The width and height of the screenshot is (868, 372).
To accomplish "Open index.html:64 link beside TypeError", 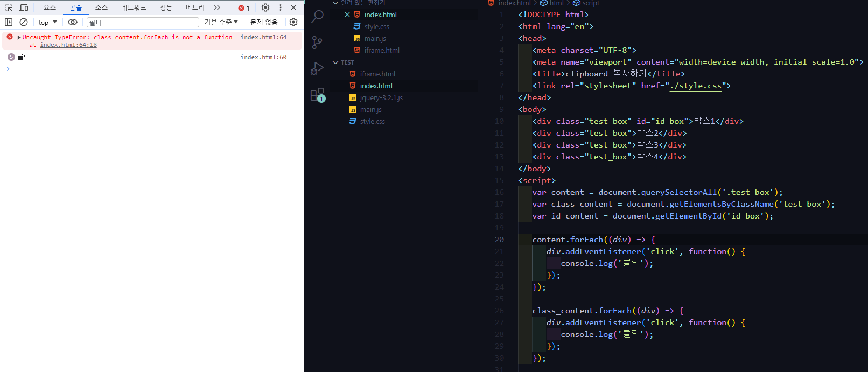I will pos(263,37).
